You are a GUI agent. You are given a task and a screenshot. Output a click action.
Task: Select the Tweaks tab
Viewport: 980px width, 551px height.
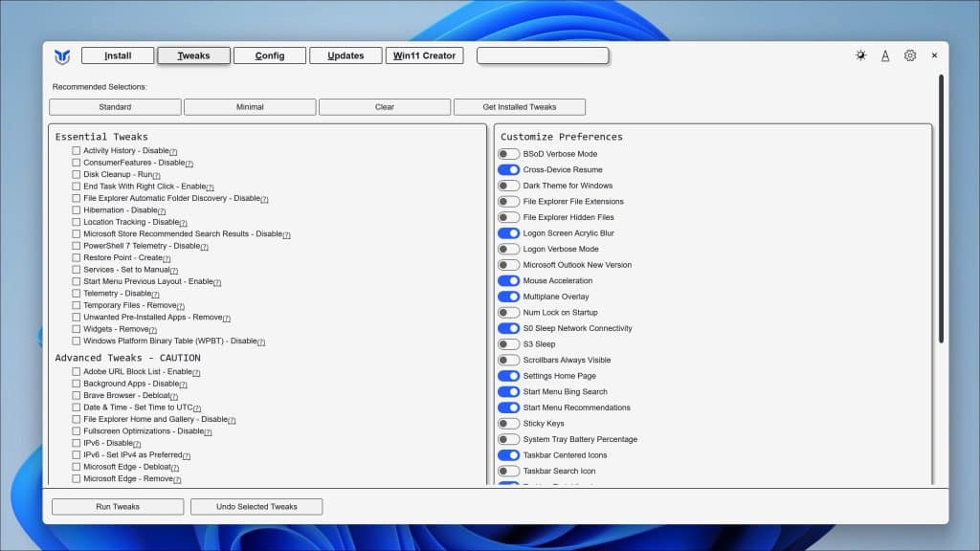tap(193, 55)
